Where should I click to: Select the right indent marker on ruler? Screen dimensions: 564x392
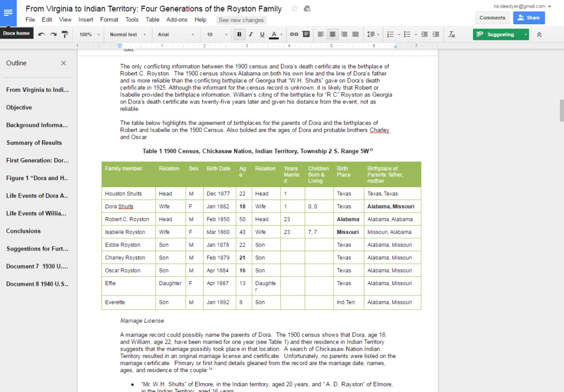coord(395,46)
